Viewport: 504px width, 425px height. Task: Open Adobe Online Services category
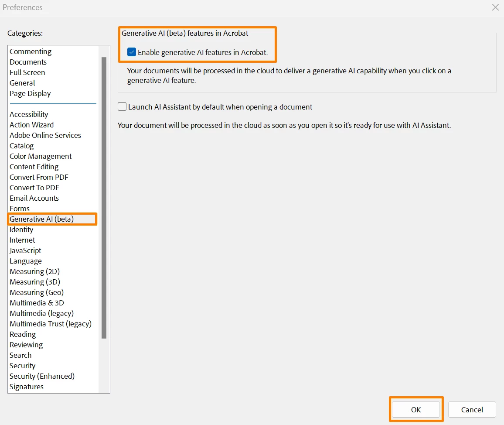[x=45, y=135]
